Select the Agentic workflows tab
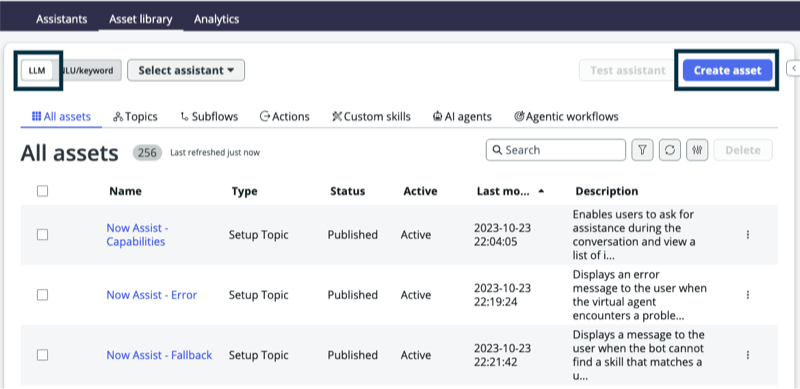This screenshot has height=389, width=800. pos(566,116)
